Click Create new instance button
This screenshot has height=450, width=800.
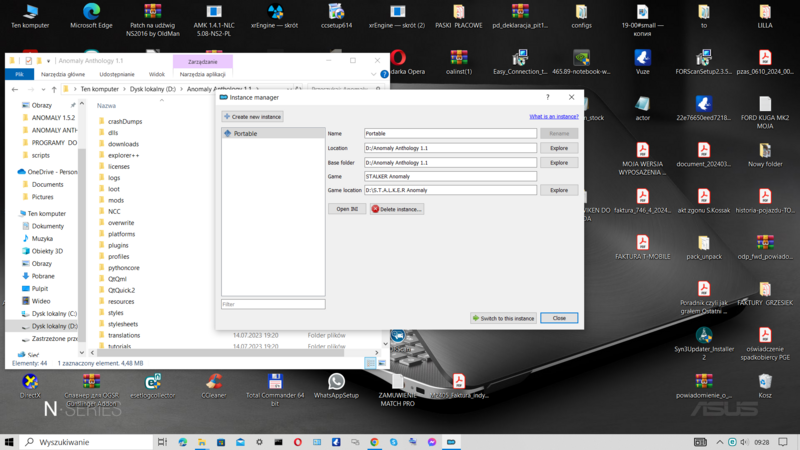(253, 117)
